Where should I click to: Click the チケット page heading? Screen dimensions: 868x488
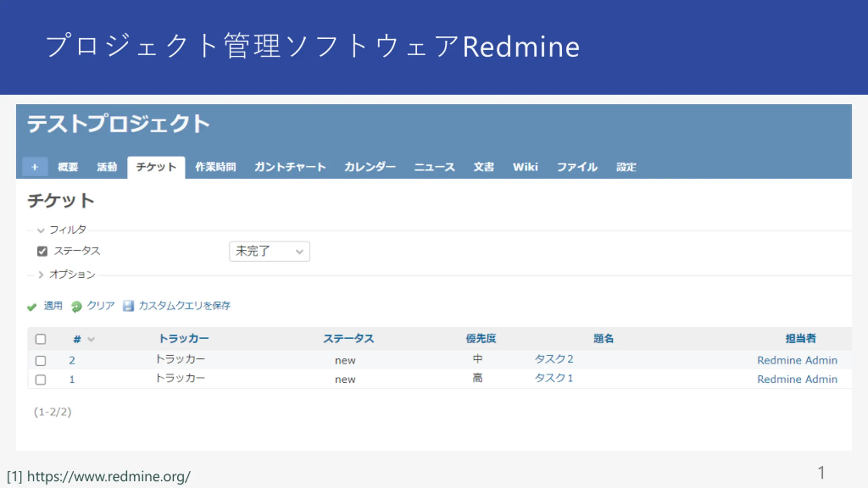[61, 201]
